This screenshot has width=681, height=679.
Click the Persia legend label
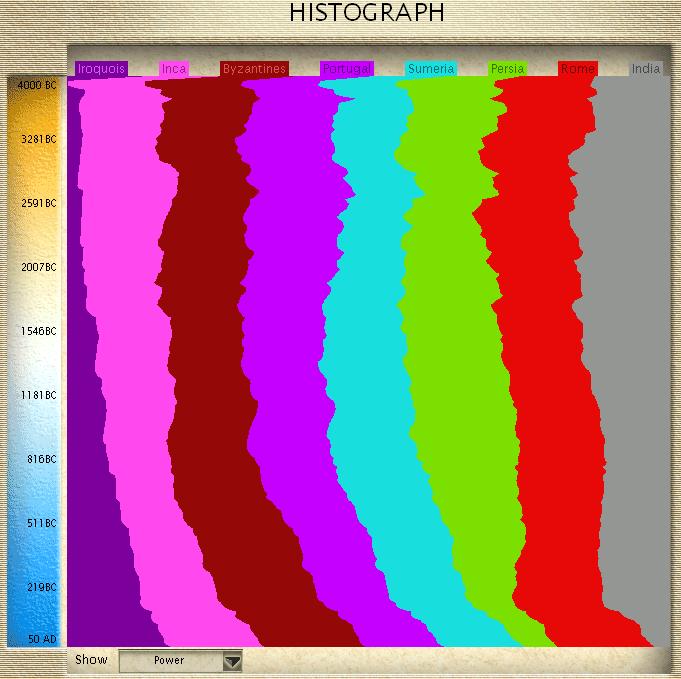(x=507, y=69)
